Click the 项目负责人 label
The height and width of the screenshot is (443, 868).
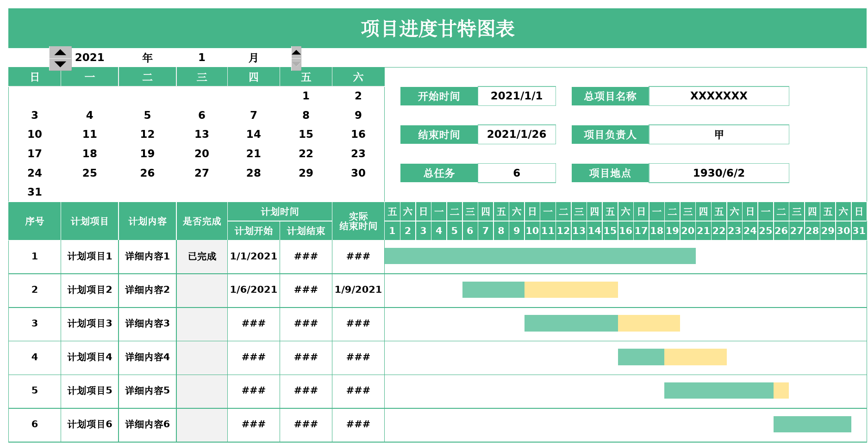610,135
